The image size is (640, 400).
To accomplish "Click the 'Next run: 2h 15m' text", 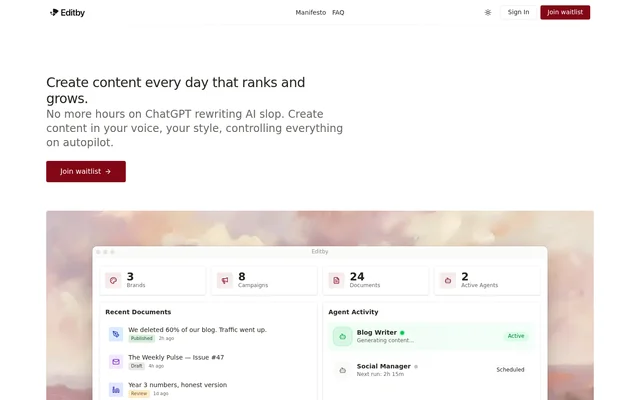I will coord(380,374).
